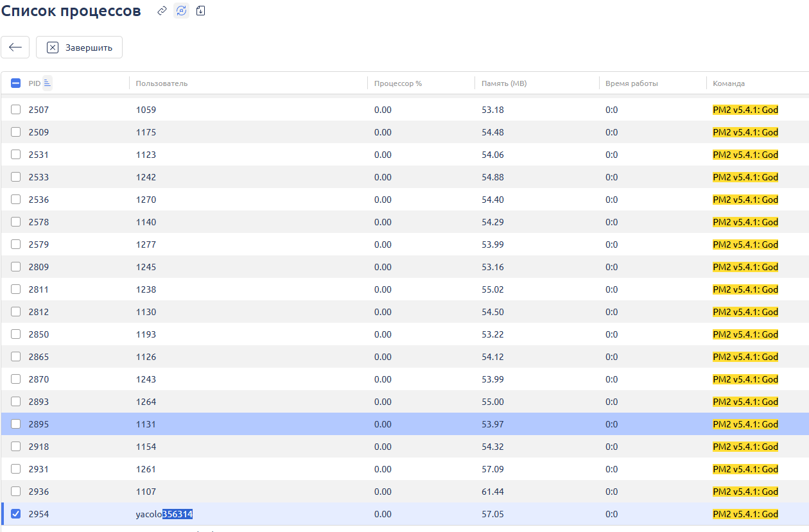
Task: Uncheck the selected PID 2954 row
Action: tap(16, 514)
